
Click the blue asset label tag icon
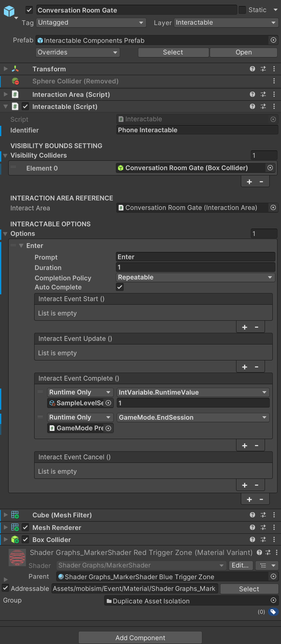click(x=273, y=612)
